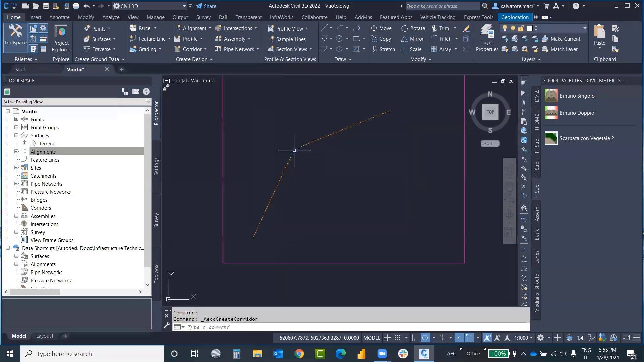644x362 pixels.
Task: Expand the Terreno surface node
Action: click(x=24, y=143)
